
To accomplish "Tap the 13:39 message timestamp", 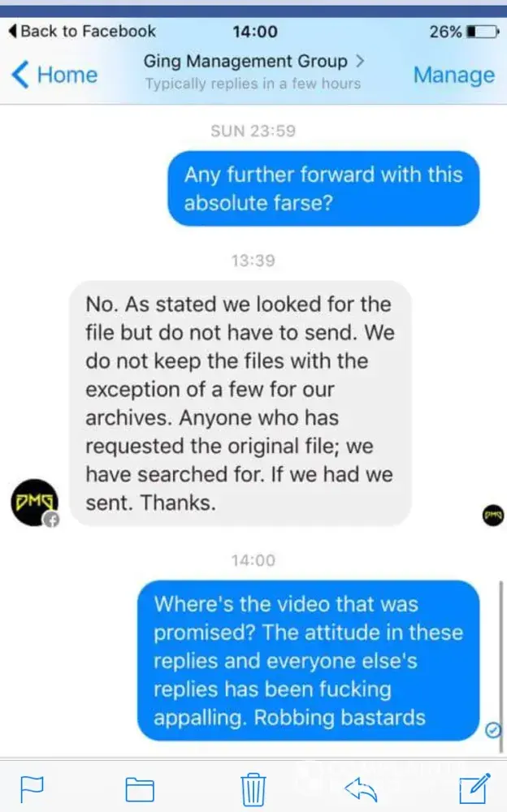I will coord(253,260).
